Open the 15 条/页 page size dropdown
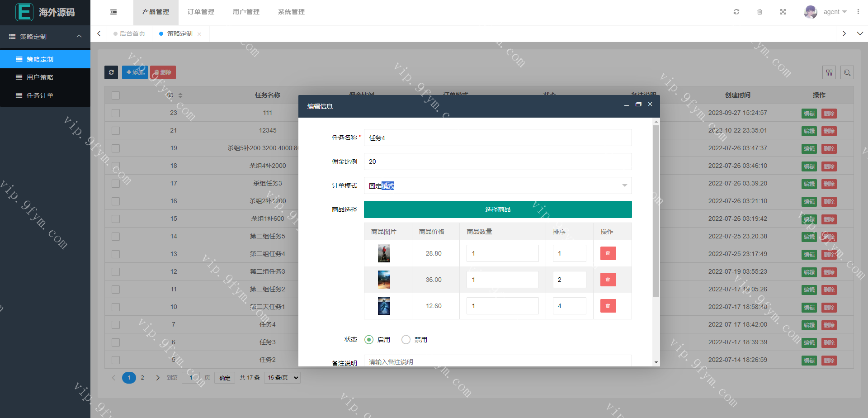Screen dimensions: 868x418 point(283,378)
